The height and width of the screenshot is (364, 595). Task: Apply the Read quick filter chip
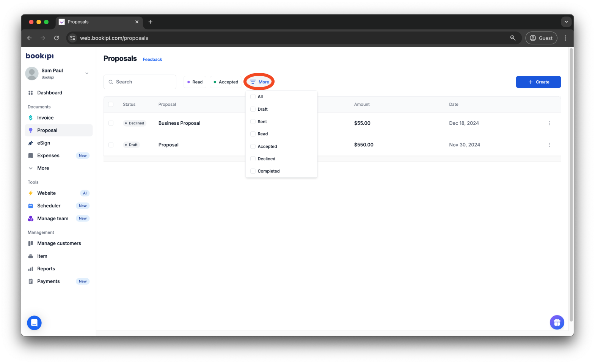195,82
